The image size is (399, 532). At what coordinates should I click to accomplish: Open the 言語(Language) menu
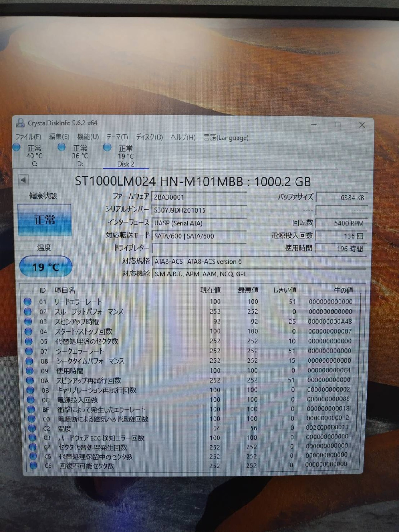[226, 138]
